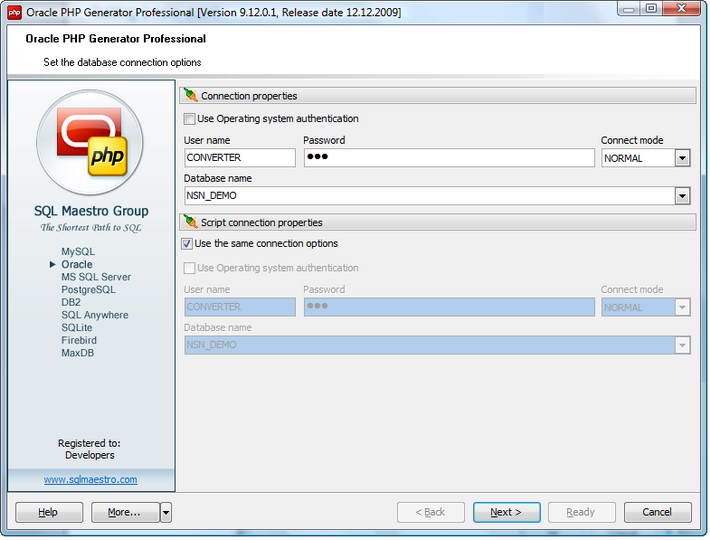Click the Connection properties section icon
Image resolution: width=710 pixels, height=540 pixels.
[x=191, y=96]
